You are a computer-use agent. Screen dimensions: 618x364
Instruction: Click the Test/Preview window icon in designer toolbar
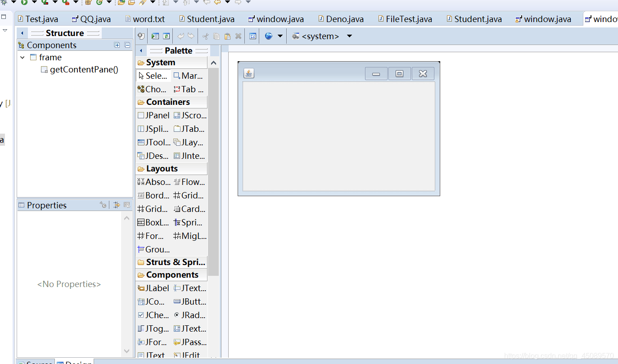pos(155,36)
